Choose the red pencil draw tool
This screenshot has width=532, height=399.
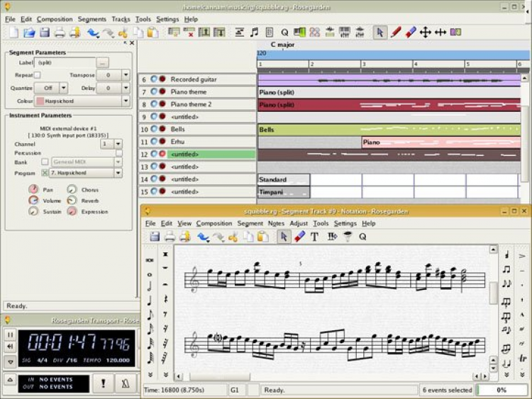(x=396, y=33)
